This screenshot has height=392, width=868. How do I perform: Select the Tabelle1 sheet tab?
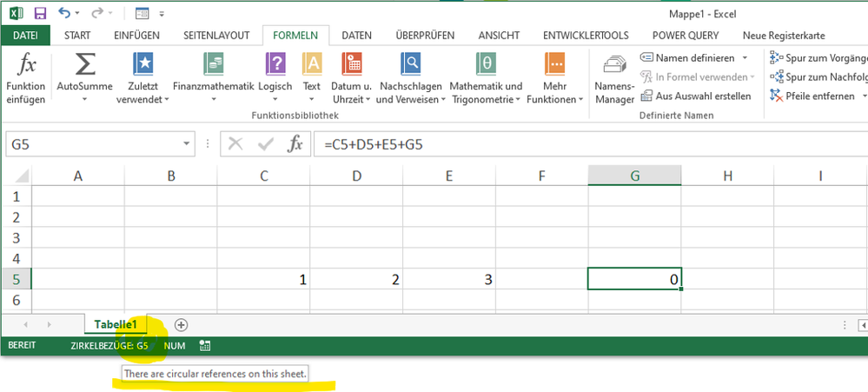tap(116, 324)
